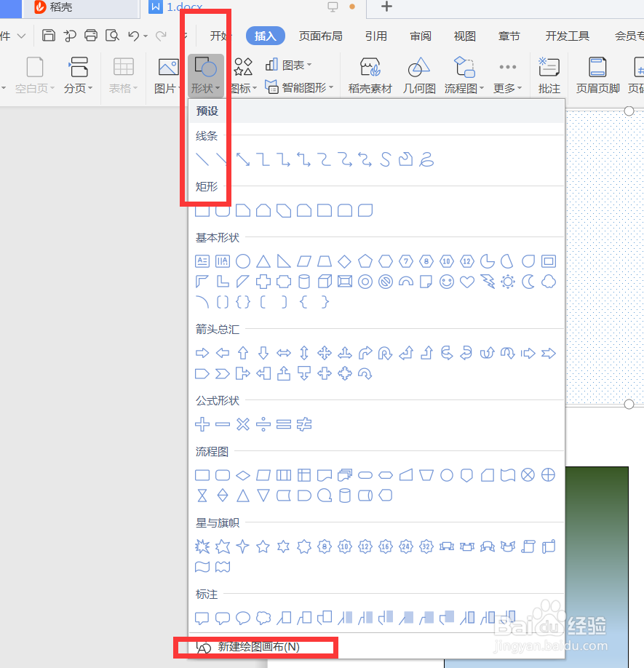644x668 pixels.
Task: Switch to the 视图 View tab
Action: (465, 36)
